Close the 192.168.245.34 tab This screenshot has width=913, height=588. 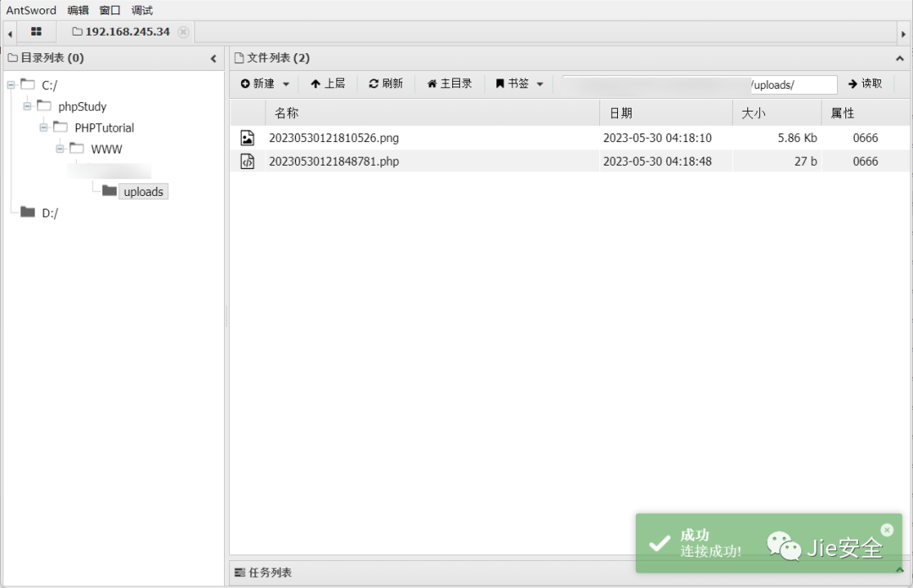pyautogui.click(x=183, y=32)
